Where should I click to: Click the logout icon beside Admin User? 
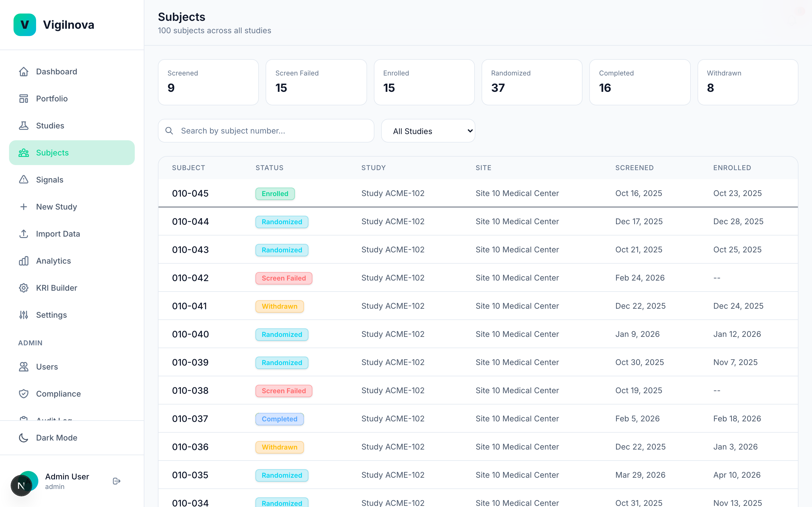116,481
